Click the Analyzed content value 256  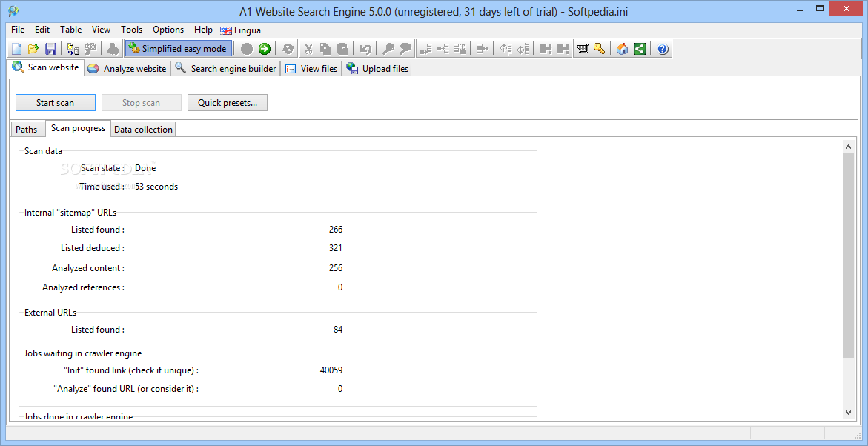point(336,268)
